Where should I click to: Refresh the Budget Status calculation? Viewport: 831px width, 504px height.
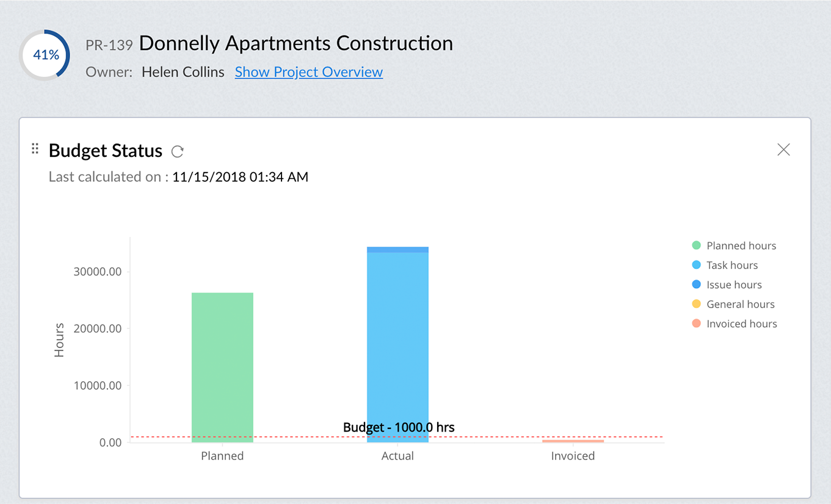point(178,151)
